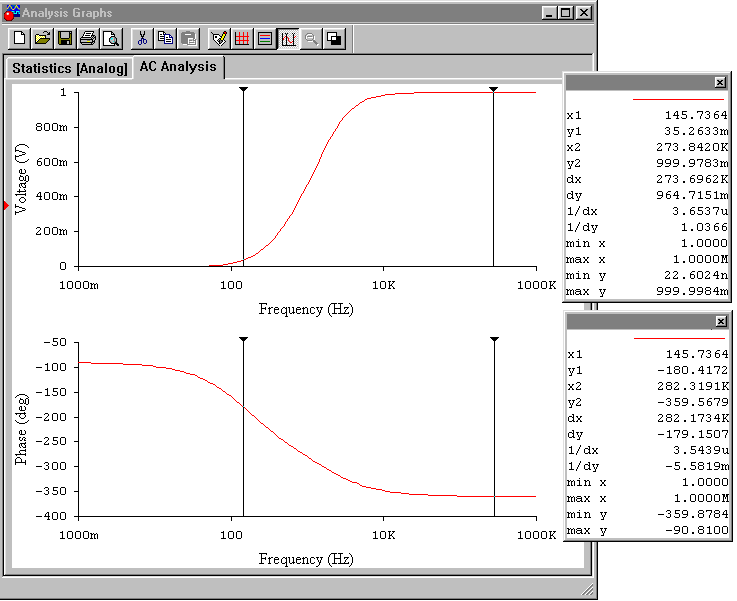Click red selection arrow beside voltage graph

tap(6, 205)
